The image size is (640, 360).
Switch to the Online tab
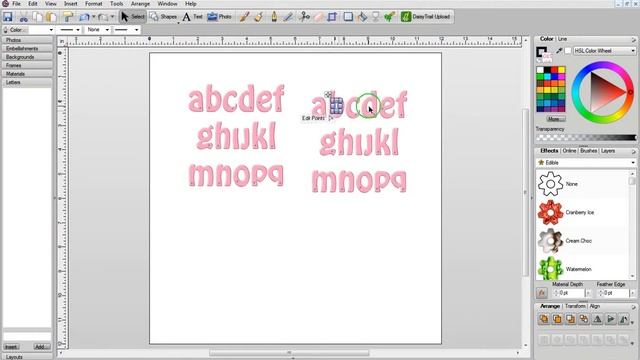(x=569, y=151)
